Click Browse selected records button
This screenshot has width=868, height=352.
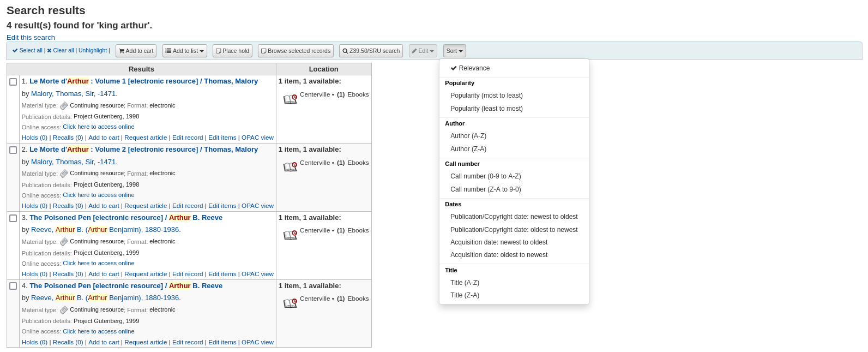[296, 51]
